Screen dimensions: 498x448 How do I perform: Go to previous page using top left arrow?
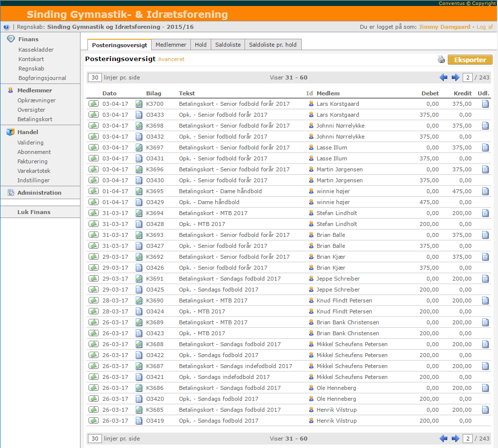[x=443, y=77]
